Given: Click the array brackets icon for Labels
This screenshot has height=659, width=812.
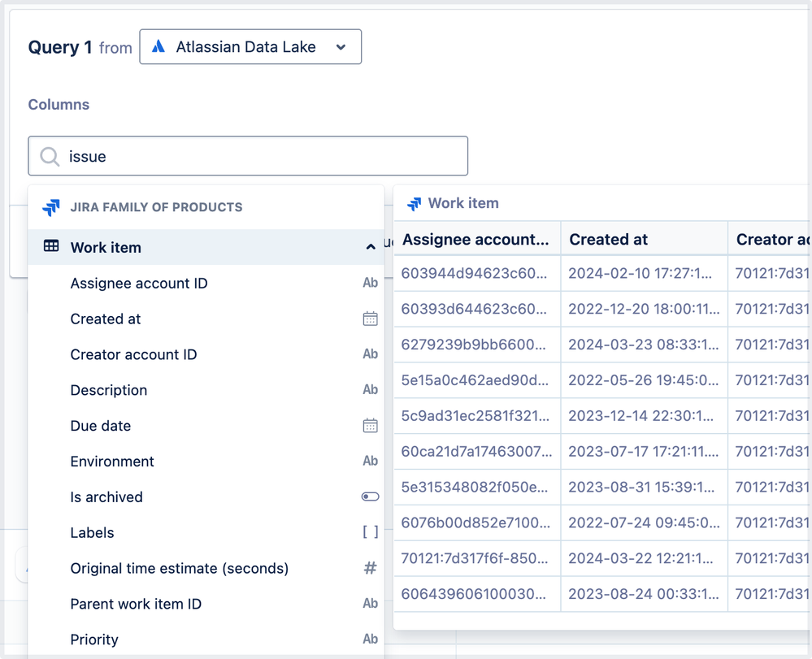Looking at the screenshot, I should (371, 532).
